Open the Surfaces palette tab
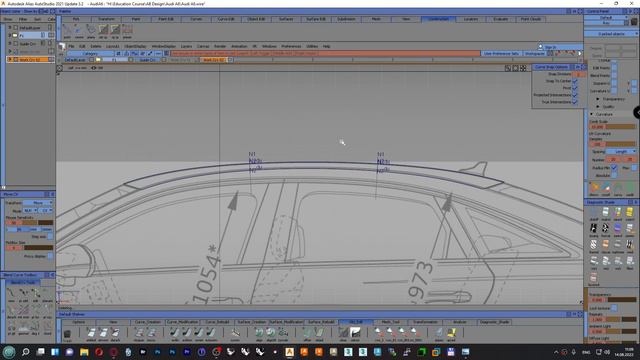 286,19
